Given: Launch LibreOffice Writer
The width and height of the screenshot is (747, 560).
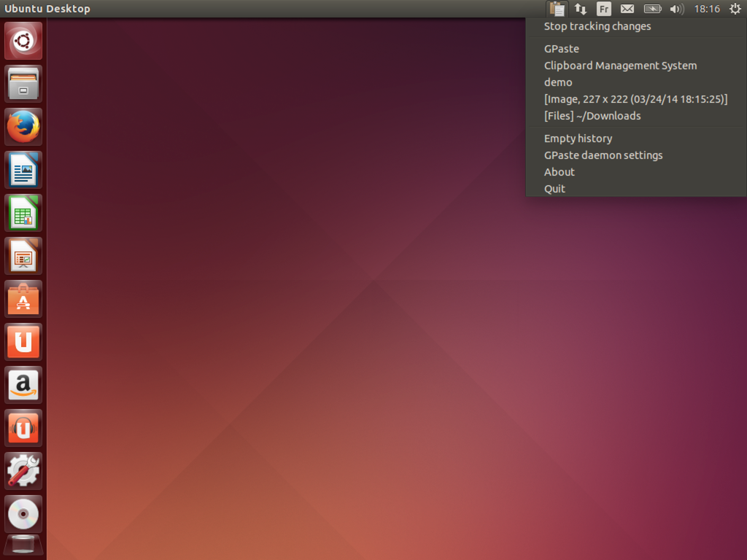Looking at the screenshot, I should tap(23, 170).
